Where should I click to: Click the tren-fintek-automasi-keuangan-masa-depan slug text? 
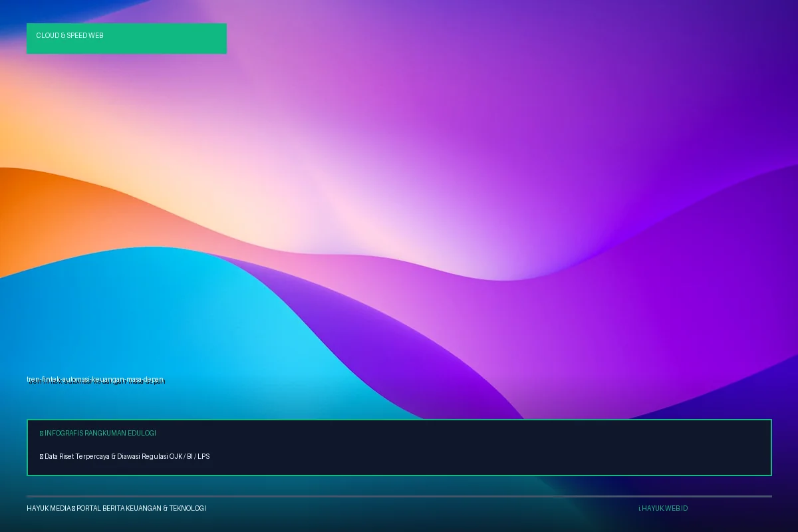[95, 379]
